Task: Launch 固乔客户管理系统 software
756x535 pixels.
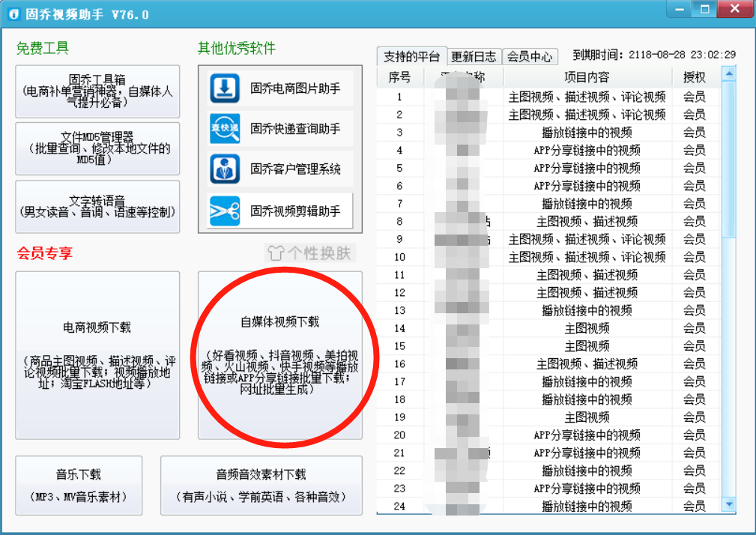Action: [280, 169]
